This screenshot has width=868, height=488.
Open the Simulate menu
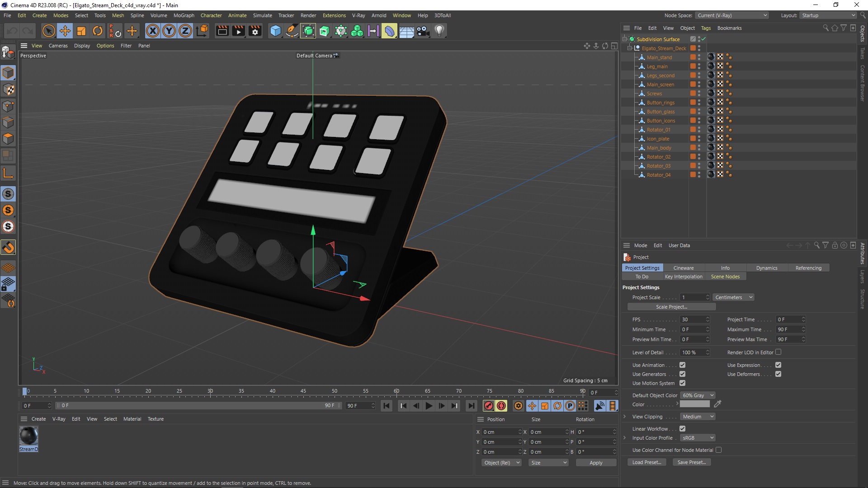coord(262,15)
